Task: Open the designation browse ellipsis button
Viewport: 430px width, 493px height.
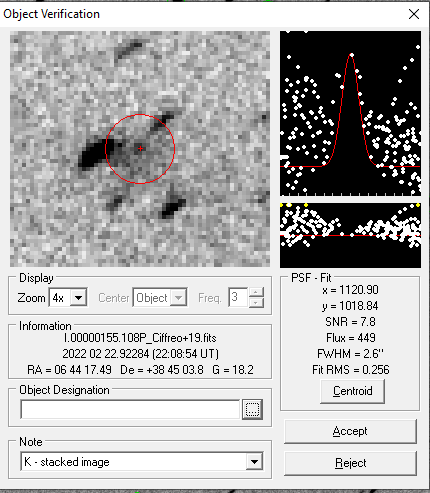Action: point(252,409)
